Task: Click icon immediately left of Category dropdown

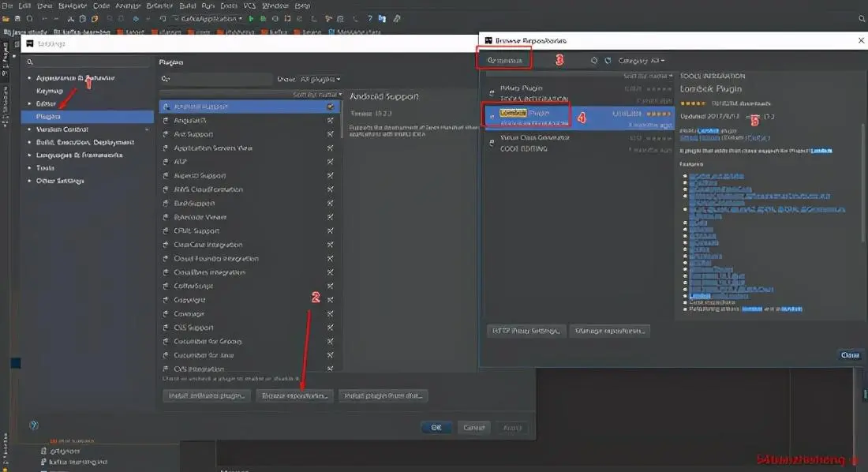Action: coord(608,61)
